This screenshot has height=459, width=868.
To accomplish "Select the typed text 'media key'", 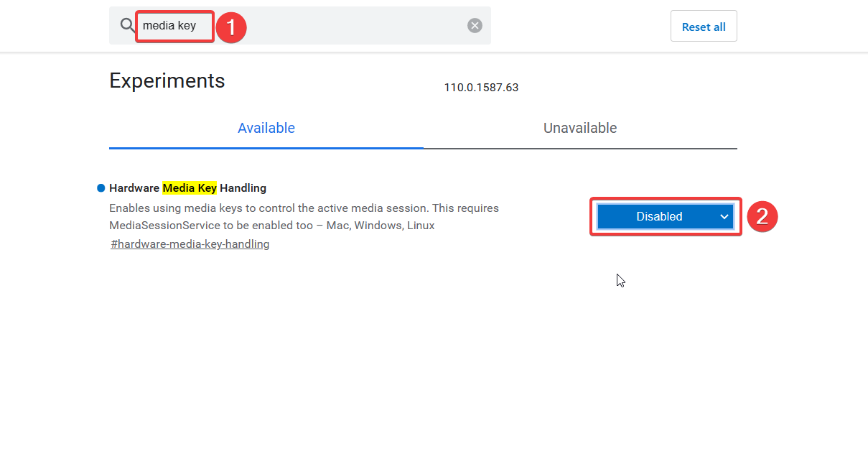I will (168, 25).
